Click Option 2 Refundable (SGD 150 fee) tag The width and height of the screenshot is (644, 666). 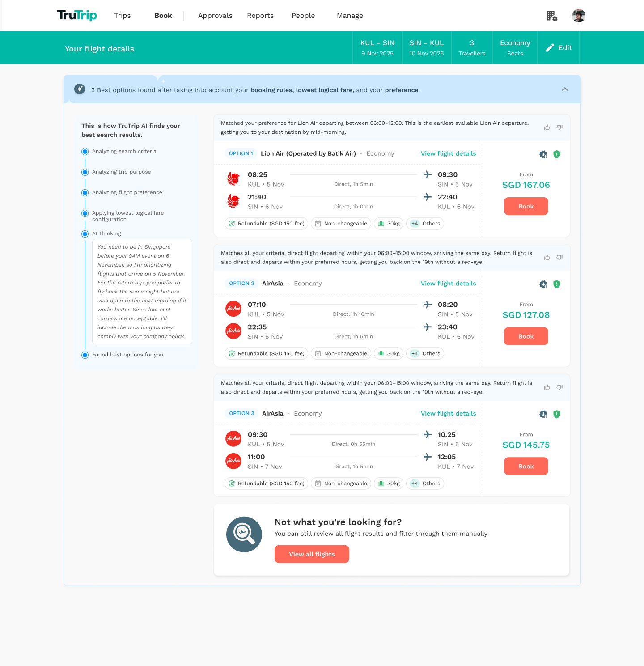(x=266, y=353)
